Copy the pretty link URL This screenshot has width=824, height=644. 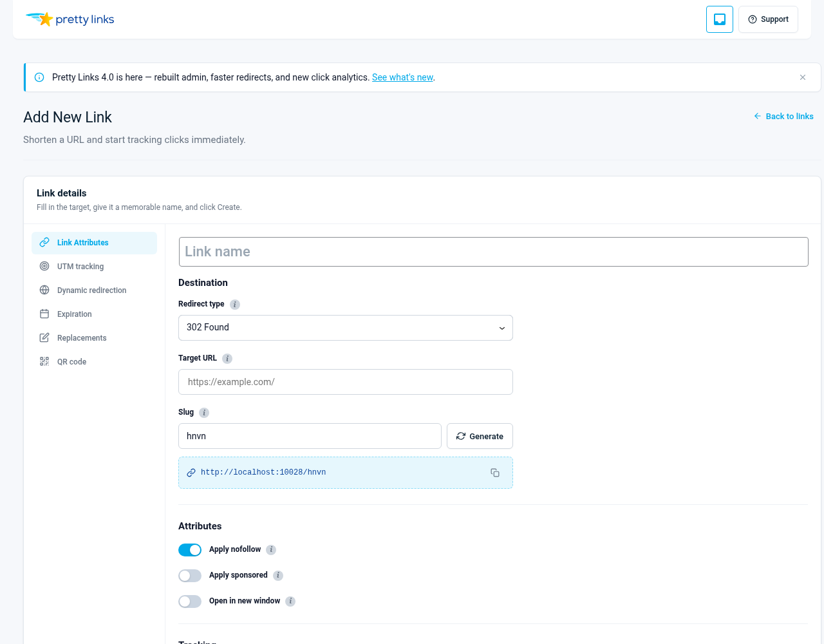495,473
